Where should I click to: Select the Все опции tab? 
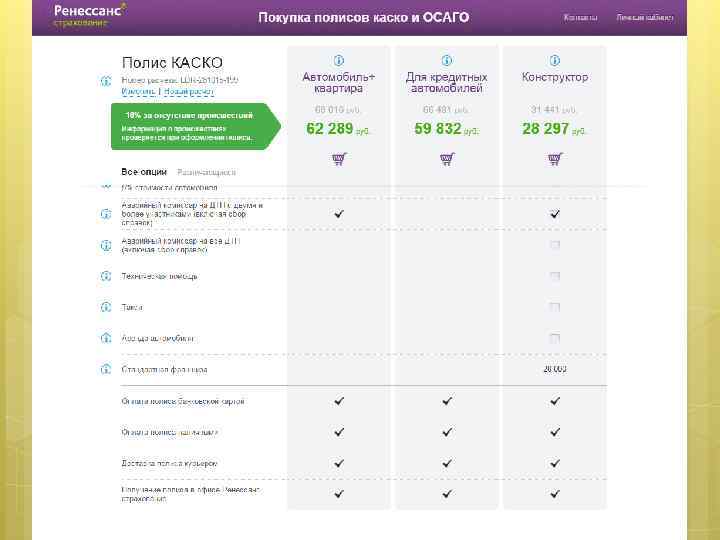[x=141, y=171]
